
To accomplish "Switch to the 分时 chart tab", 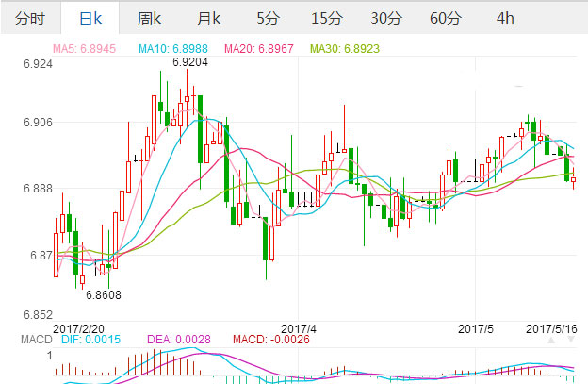I will click(30, 18).
